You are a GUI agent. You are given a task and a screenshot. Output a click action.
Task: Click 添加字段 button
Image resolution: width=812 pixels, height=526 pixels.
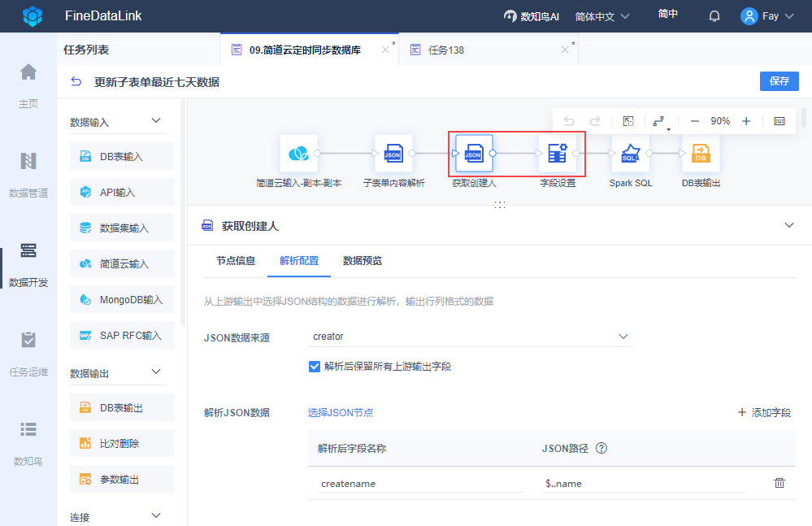pyautogui.click(x=764, y=413)
